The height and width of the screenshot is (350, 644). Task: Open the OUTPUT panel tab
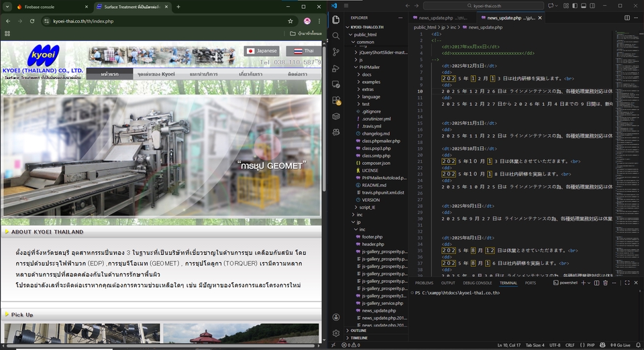pyautogui.click(x=448, y=283)
